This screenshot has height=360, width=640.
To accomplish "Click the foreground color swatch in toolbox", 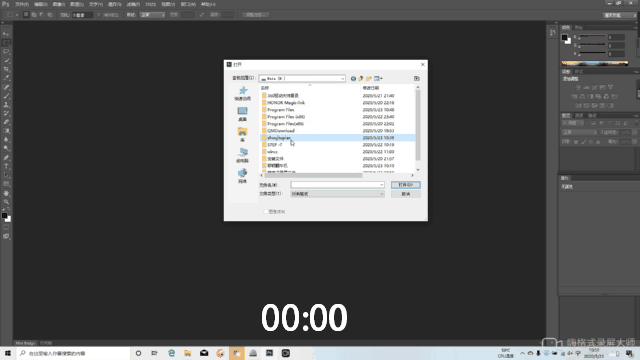I will click(4, 215).
